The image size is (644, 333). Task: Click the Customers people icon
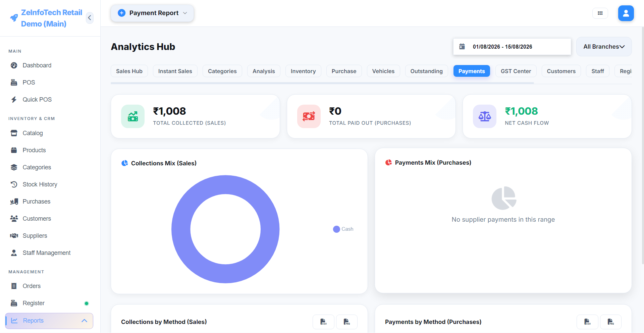click(x=14, y=219)
